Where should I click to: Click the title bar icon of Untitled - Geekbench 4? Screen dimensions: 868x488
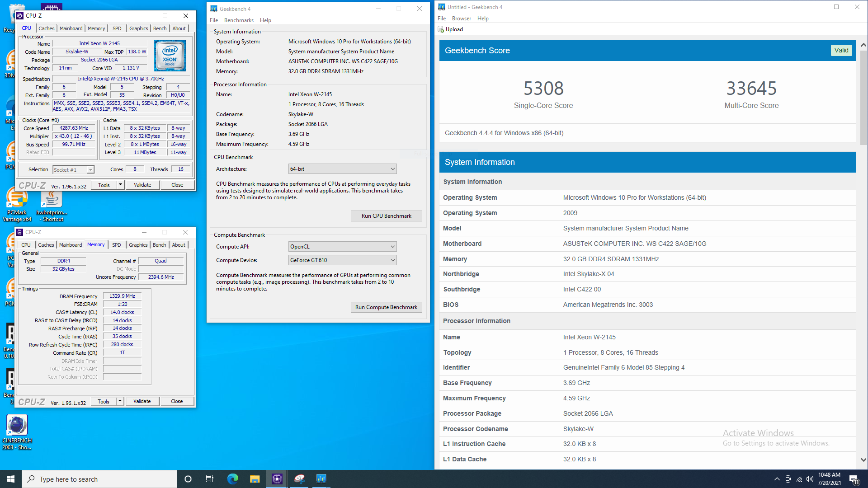pyautogui.click(x=442, y=7)
